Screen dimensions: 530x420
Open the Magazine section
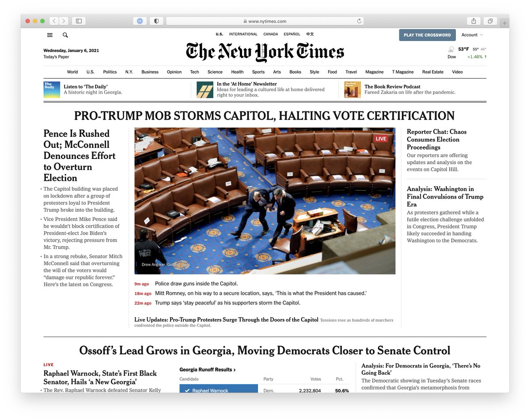tap(375, 72)
